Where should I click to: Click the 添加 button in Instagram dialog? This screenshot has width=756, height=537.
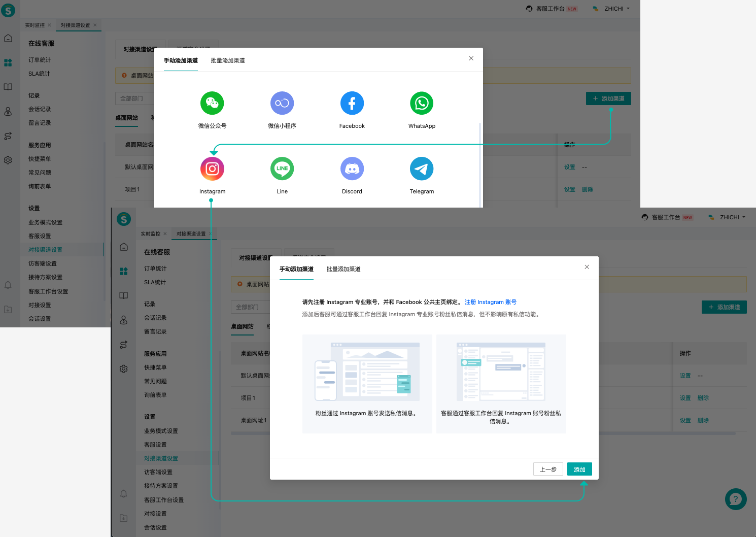579,469
